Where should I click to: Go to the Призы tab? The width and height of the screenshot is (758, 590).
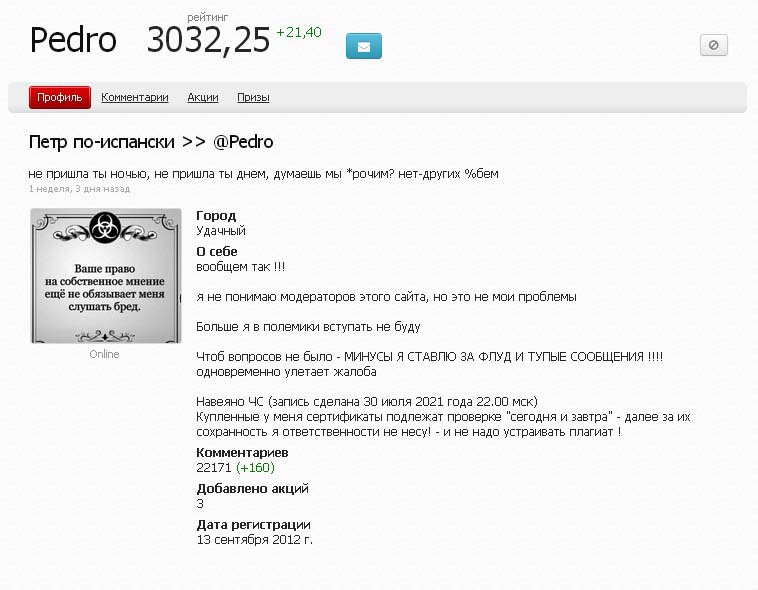(253, 97)
